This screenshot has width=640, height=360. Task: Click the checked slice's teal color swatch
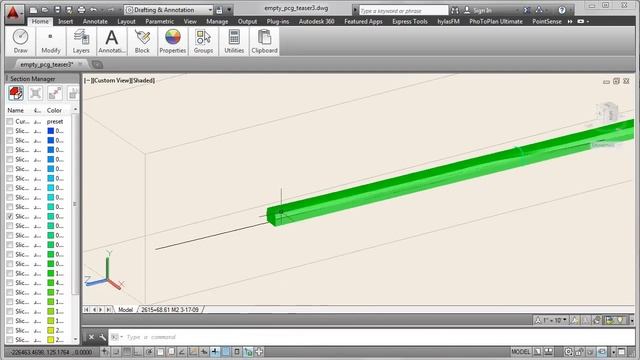(x=51, y=216)
